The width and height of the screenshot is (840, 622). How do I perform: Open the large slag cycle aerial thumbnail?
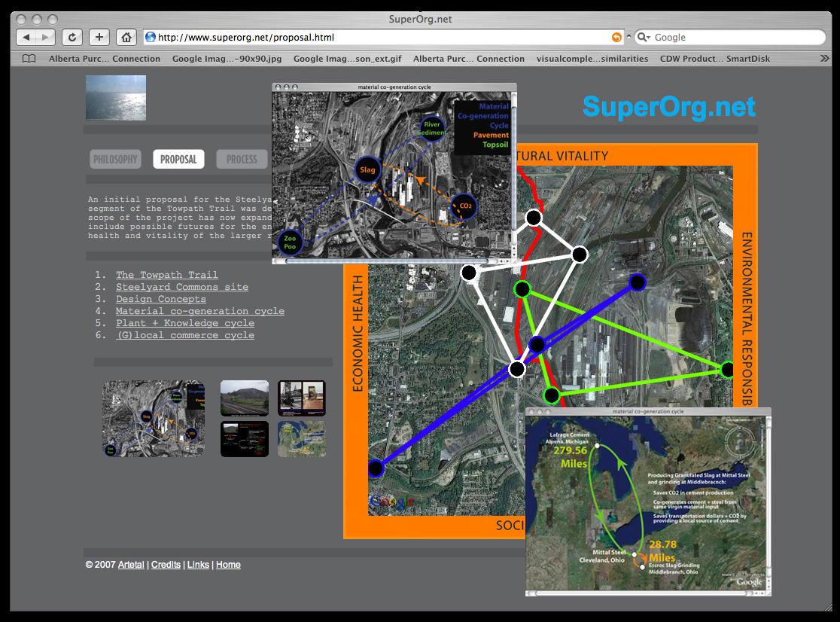tap(154, 419)
